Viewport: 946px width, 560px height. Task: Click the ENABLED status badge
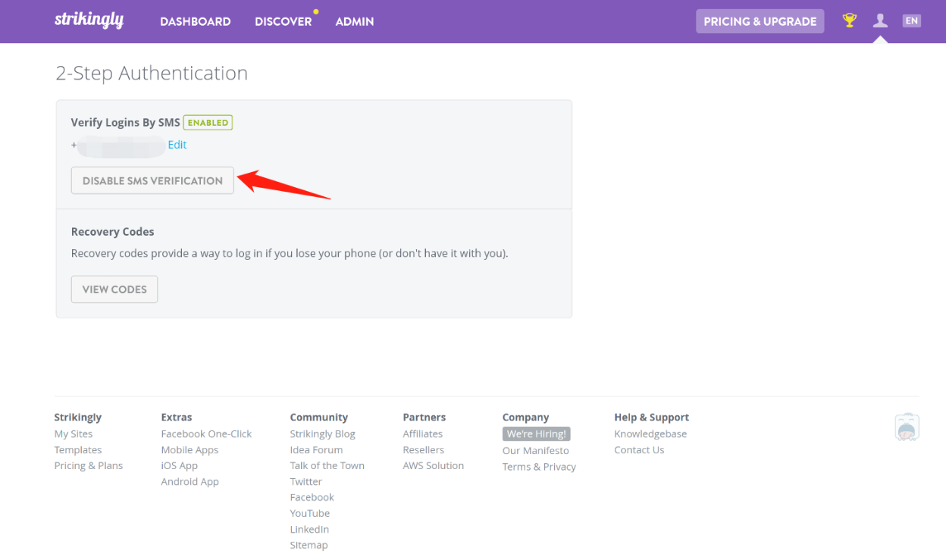(x=208, y=122)
